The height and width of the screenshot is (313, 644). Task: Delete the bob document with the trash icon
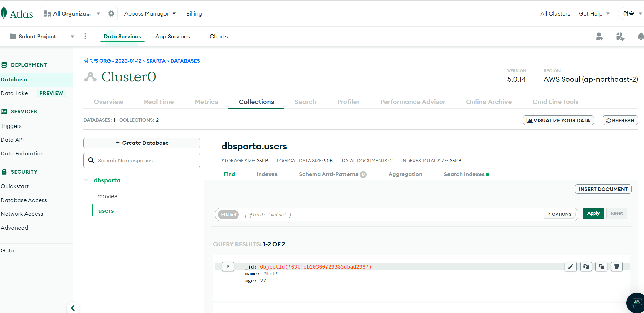pos(617,266)
